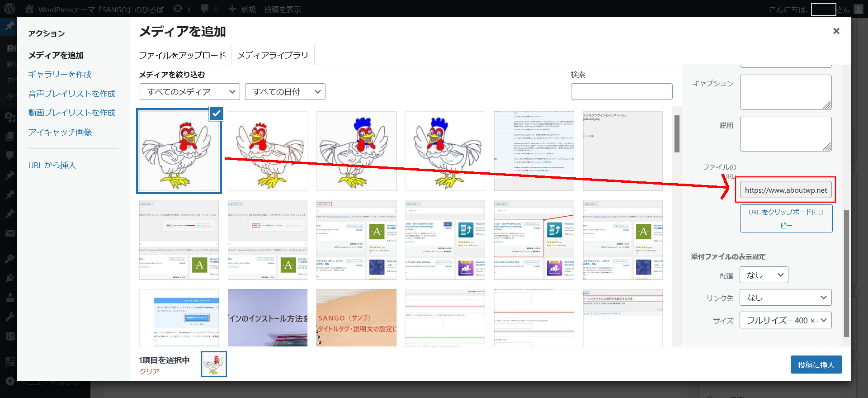Click the クリア link to clear selection
The image size is (868, 398).
tap(149, 371)
